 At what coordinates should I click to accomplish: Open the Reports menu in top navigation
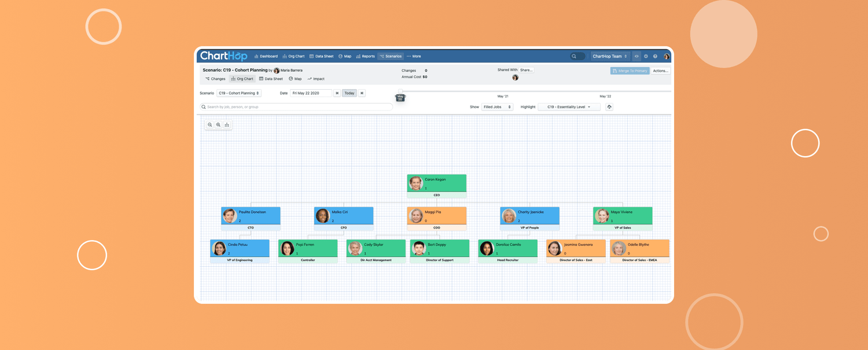(x=366, y=57)
